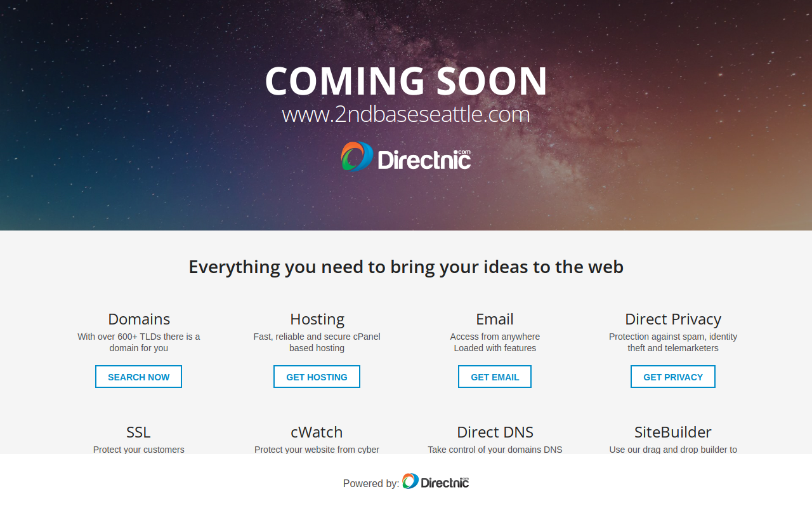Click 'Protection against spam, identity' description
This screenshot has height=508, width=812.
point(673,342)
